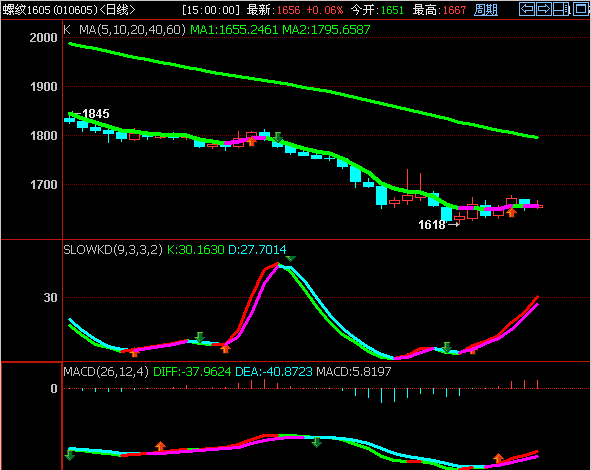Image resolution: width=591 pixels, height=470 pixels.
Task: Click the cyan D value in SLOWKD header
Action: pos(257,250)
